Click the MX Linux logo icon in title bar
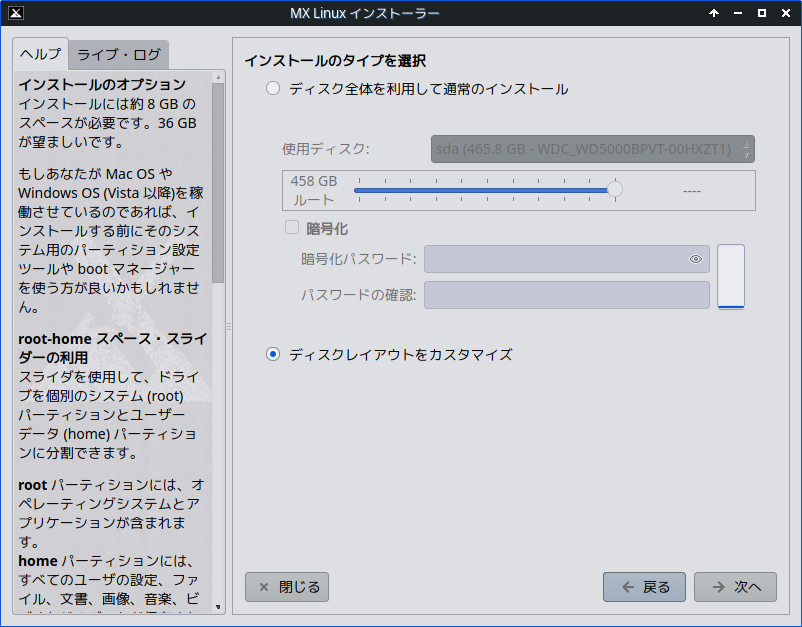This screenshot has height=627, width=802. [14, 13]
